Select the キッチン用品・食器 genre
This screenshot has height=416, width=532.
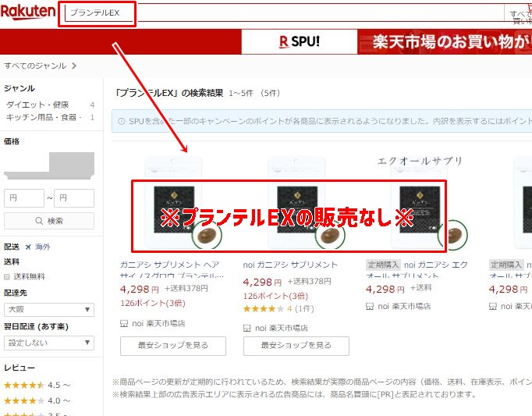tap(44, 117)
